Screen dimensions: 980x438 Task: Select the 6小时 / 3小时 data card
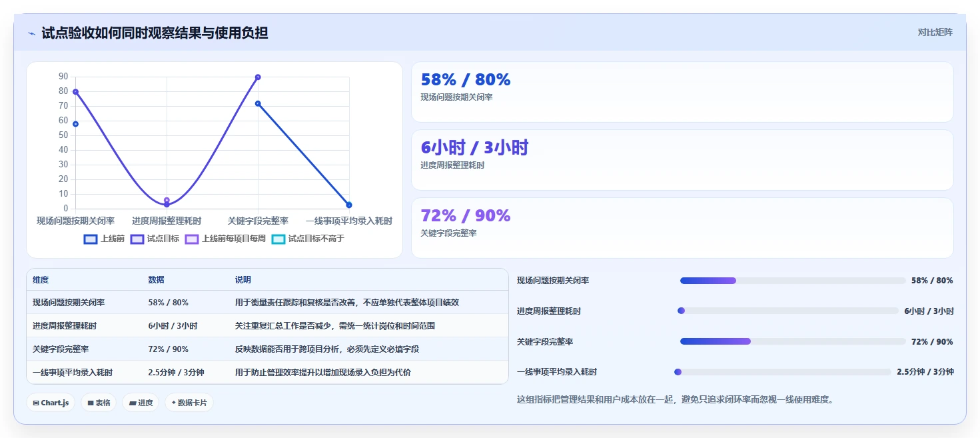click(x=682, y=160)
